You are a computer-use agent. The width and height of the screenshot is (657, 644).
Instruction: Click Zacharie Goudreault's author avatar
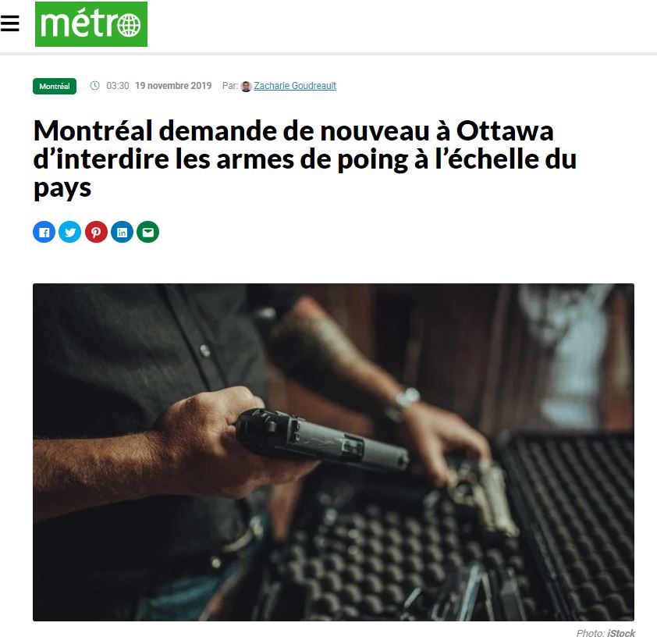[x=246, y=87]
